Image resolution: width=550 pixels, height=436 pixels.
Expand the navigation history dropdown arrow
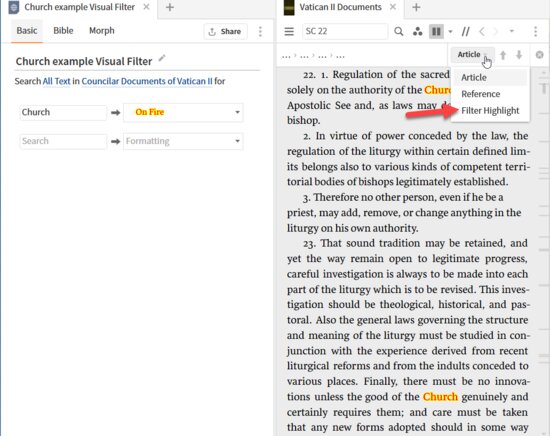pos(512,31)
